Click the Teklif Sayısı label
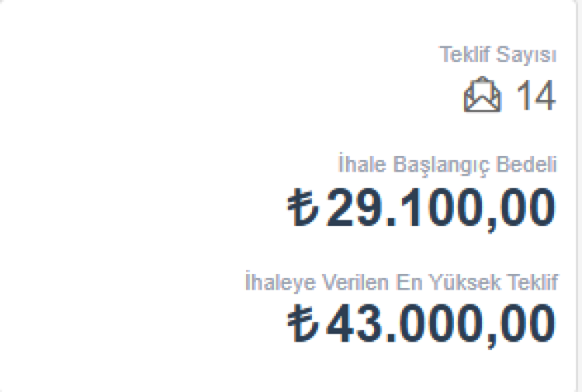Viewport: 582px width, 392px height. (x=497, y=55)
